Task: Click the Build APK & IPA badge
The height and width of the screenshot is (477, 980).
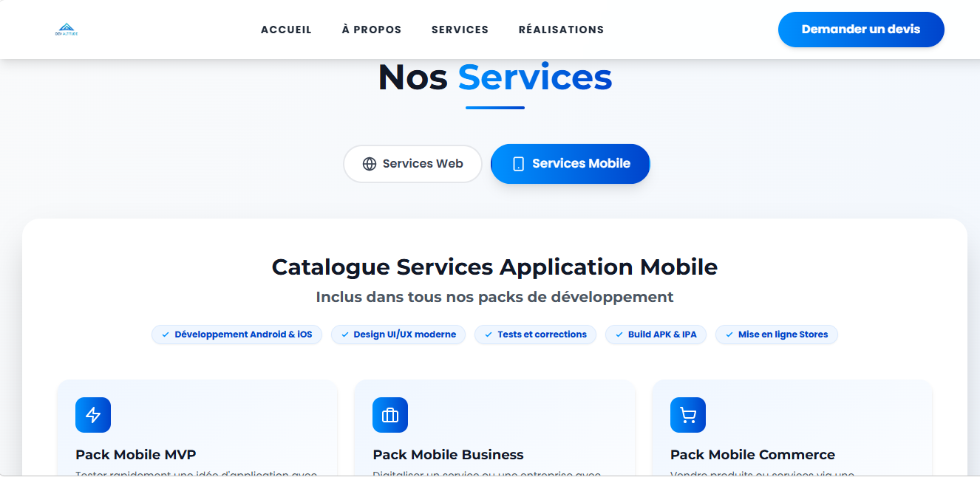Action: (656, 334)
